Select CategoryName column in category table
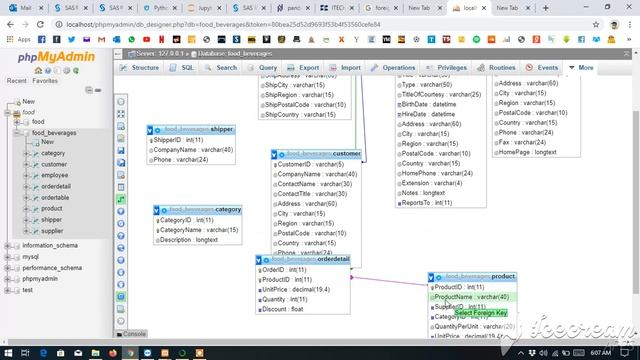Image resolution: width=640 pixels, height=360 pixels. [198, 230]
